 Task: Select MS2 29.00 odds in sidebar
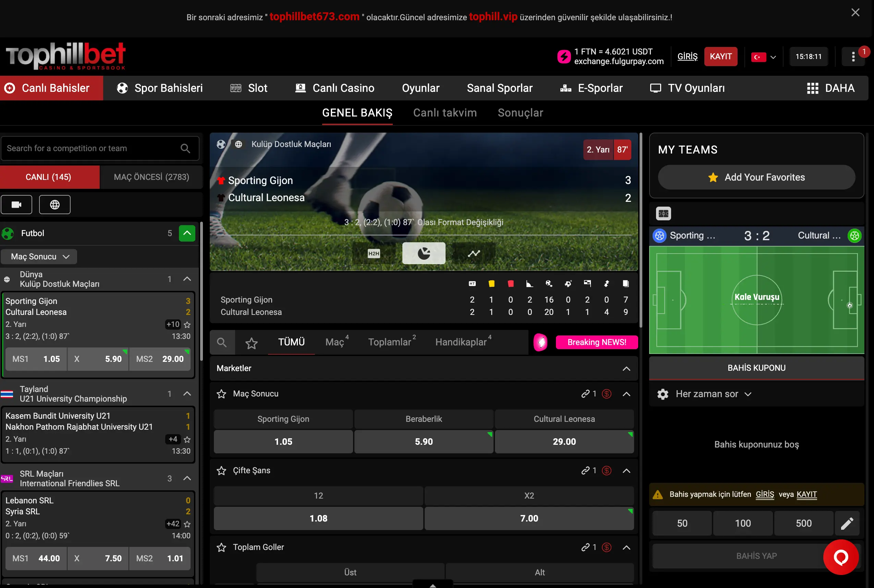click(160, 359)
